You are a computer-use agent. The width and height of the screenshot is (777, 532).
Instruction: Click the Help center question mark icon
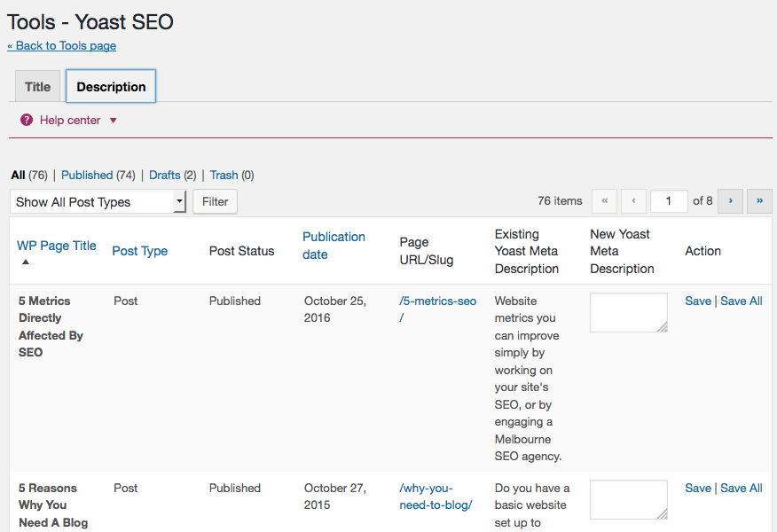(x=27, y=120)
